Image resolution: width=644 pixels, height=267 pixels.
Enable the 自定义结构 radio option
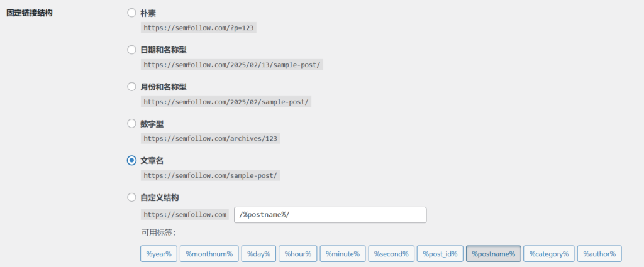click(131, 197)
